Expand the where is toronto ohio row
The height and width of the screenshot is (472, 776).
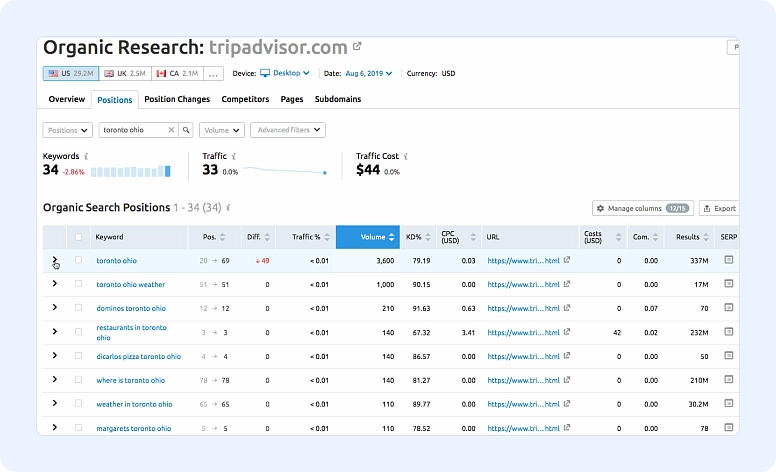[x=54, y=379]
